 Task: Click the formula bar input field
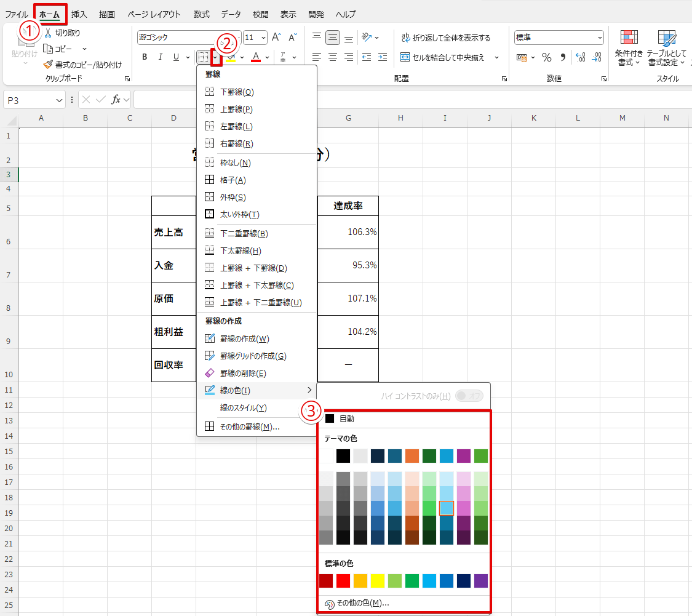point(413,100)
